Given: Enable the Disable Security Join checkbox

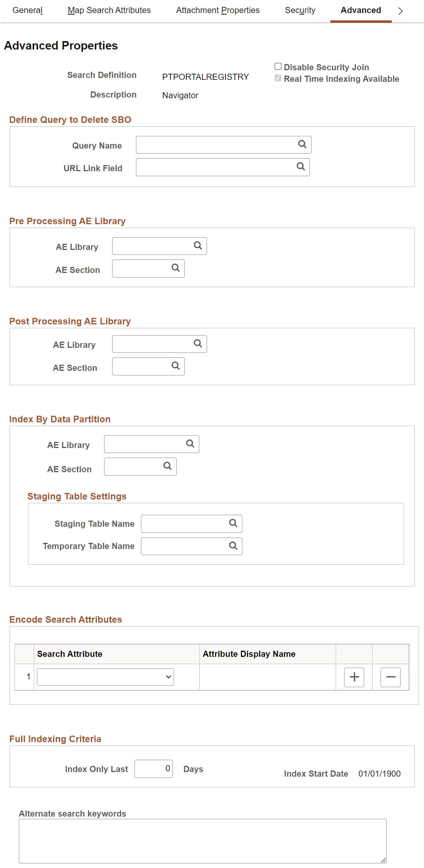Looking at the screenshot, I should [x=278, y=66].
